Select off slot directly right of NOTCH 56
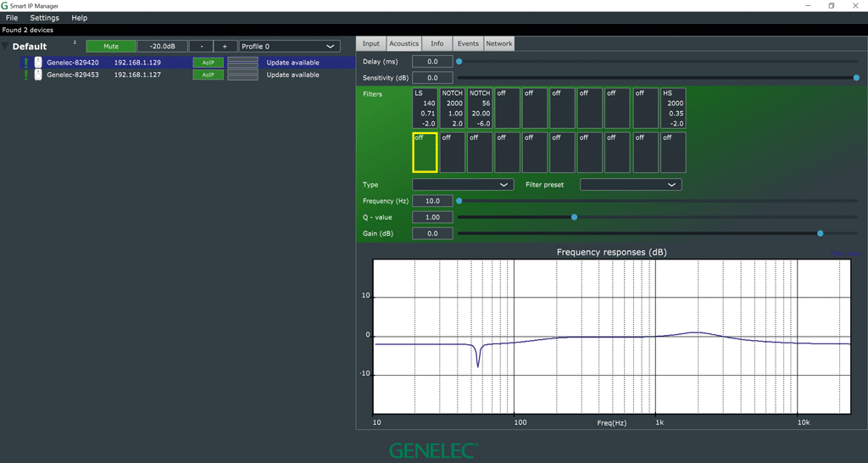The image size is (868, 463). (x=507, y=108)
